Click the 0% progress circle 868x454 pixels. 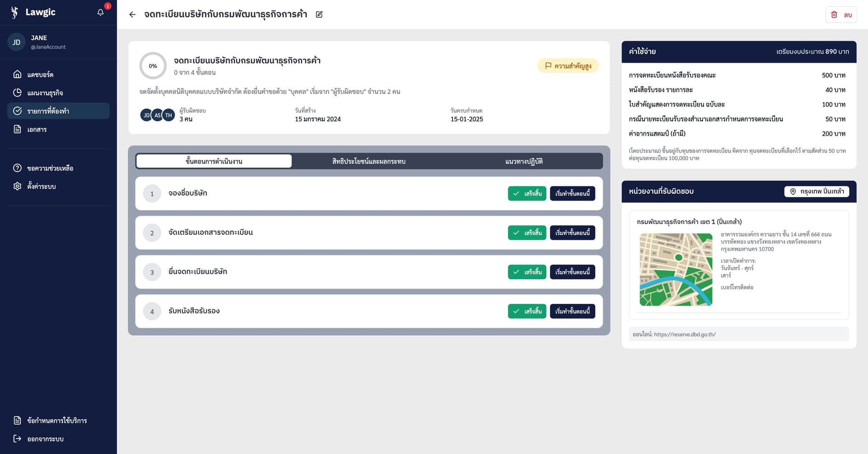(x=153, y=66)
